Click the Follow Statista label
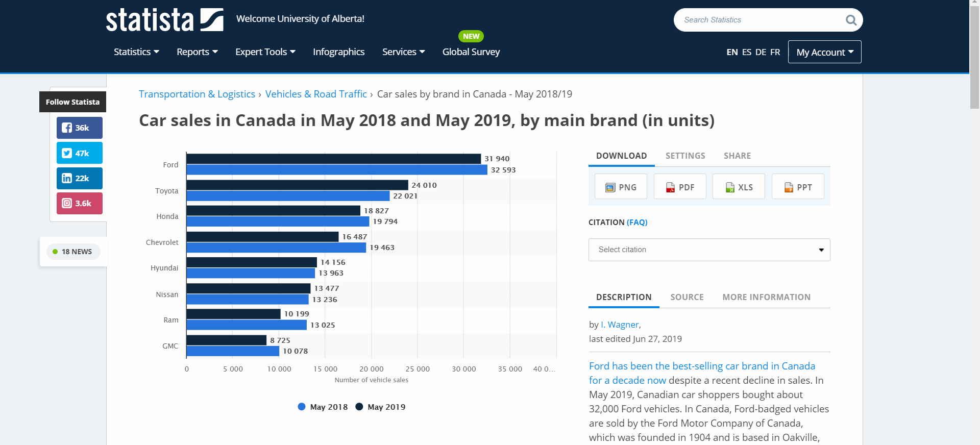Image resolution: width=980 pixels, height=445 pixels. [x=72, y=102]
